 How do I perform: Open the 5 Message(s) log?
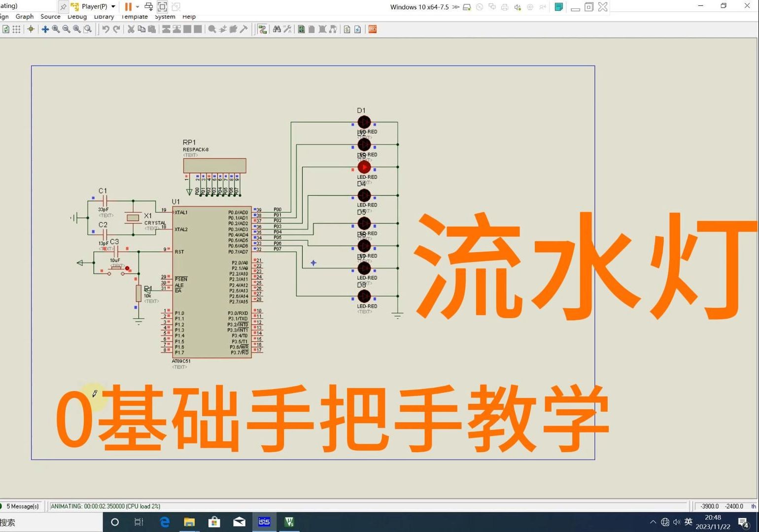tap(22, 506)
